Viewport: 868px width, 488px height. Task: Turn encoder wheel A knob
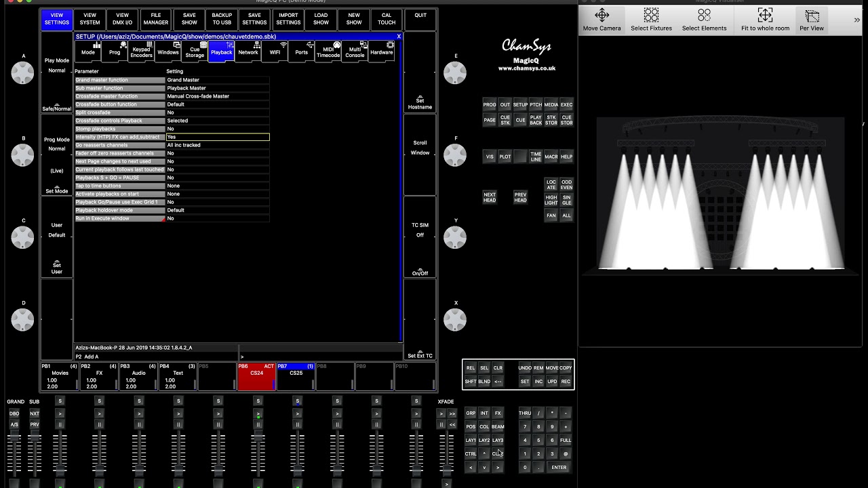23,73
